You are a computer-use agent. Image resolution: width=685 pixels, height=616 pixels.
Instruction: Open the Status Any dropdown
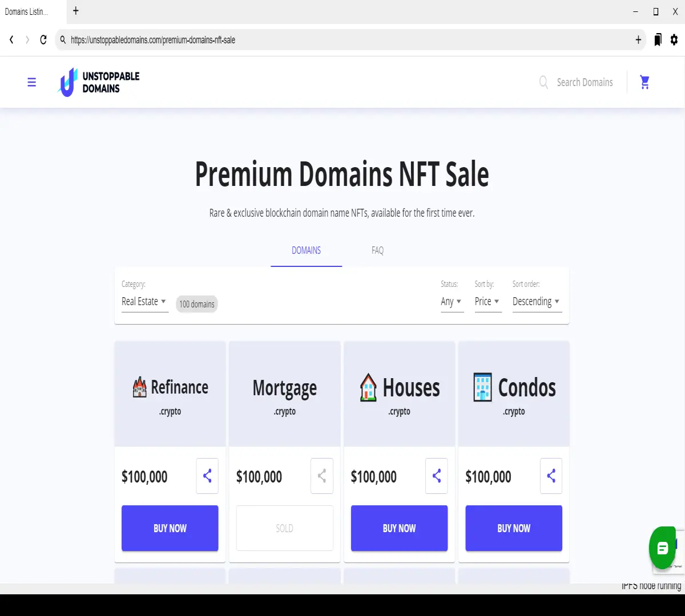click(x=452, y=302)
